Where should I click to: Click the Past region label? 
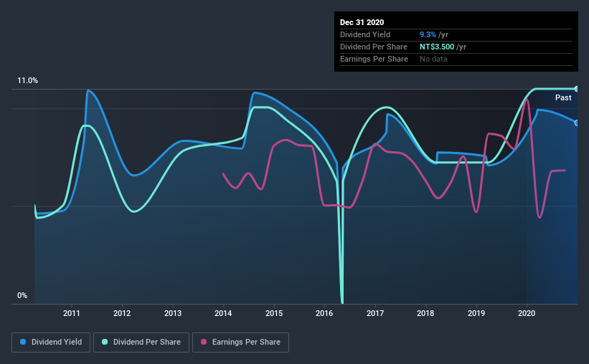pyautogui.click(x=563, y=97)
